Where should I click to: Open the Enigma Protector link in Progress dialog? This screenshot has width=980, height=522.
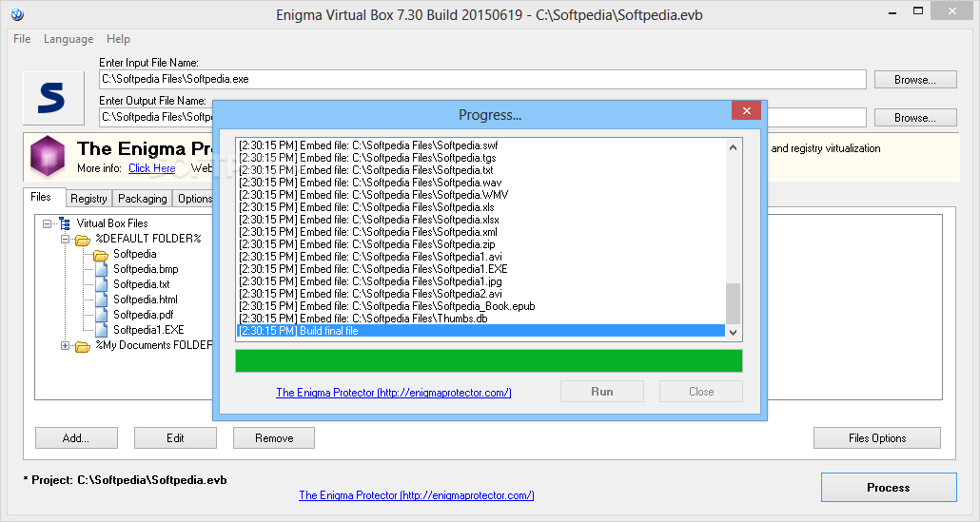[393, 393]
